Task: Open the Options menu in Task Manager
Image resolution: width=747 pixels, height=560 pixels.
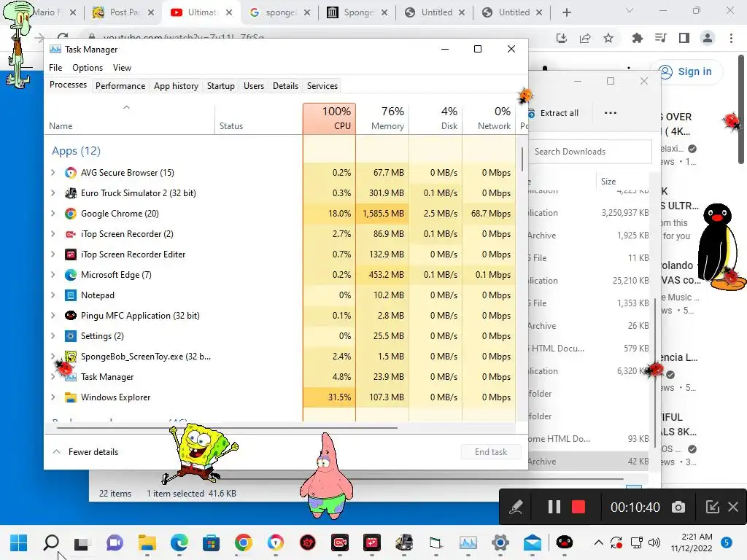Action: [88, 68]
